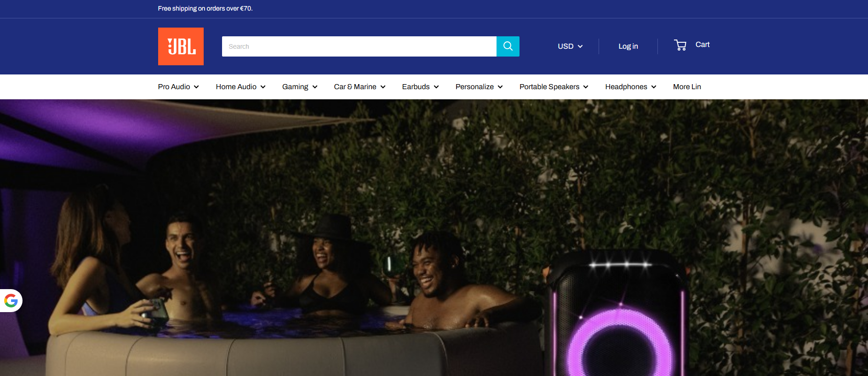The image size is (868, 376).
Task: Click the JBL logo
Action: click(x=181, y=46)
